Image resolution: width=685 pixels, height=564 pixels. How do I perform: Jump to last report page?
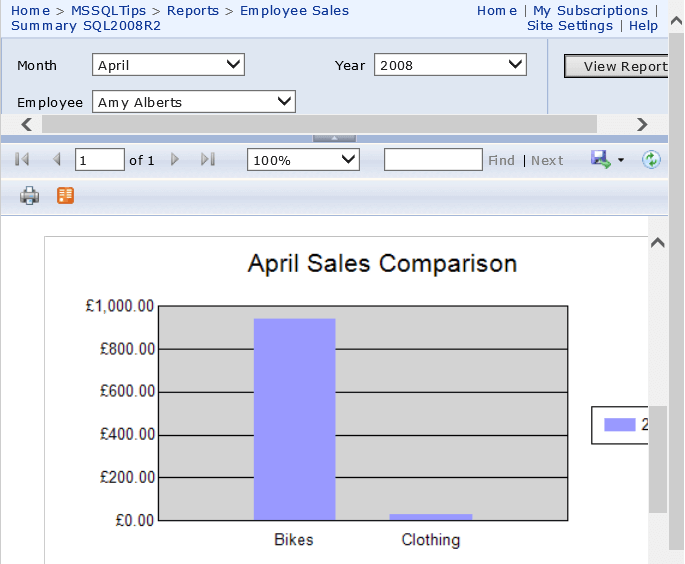[208, 159]
